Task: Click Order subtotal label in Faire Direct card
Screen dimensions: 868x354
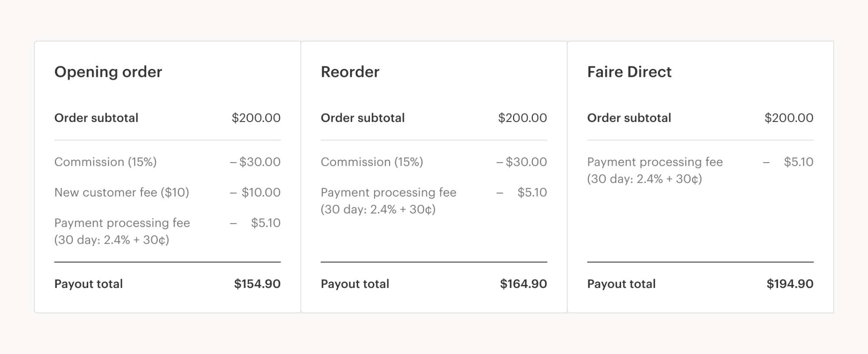Action: (x=629, y=118)
